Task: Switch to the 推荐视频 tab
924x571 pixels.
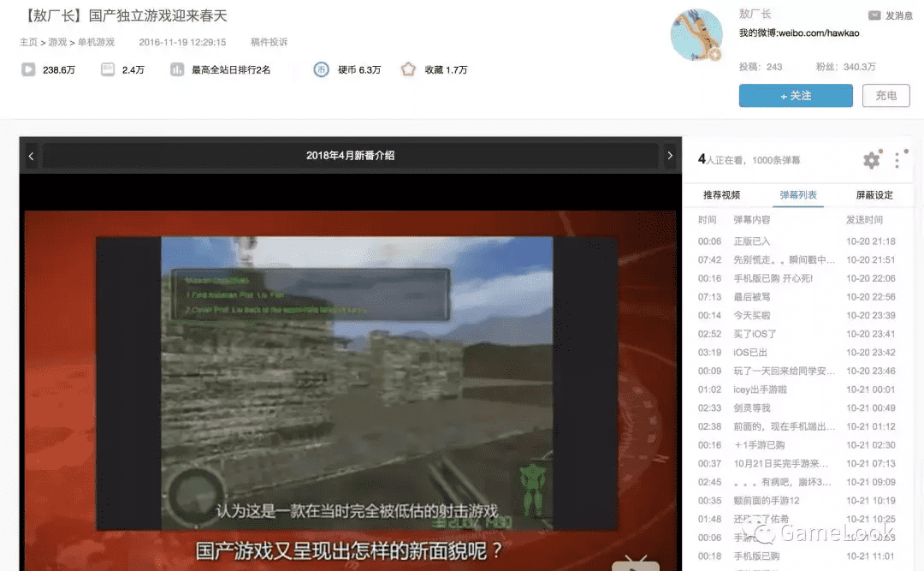Action: pos(721,195)
